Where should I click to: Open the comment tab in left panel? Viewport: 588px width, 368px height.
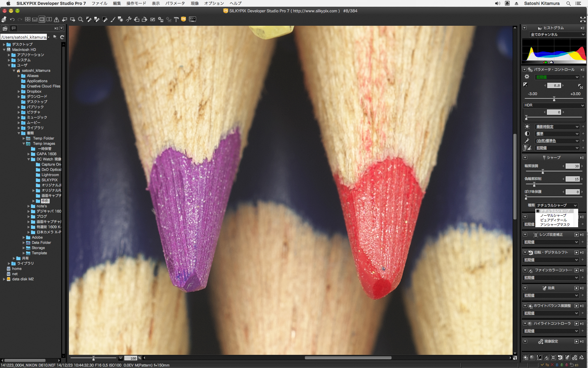click(13, 28)
